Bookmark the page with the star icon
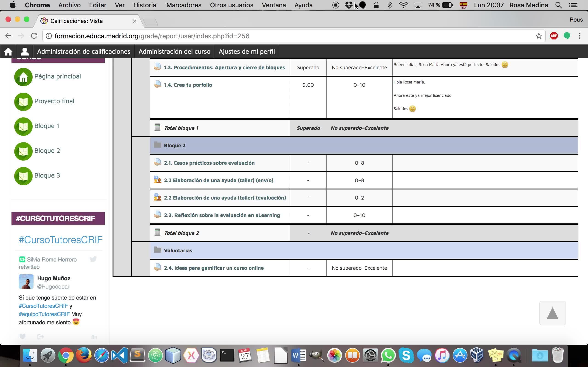This screenshot has height=367, width=588. point(538,36)
